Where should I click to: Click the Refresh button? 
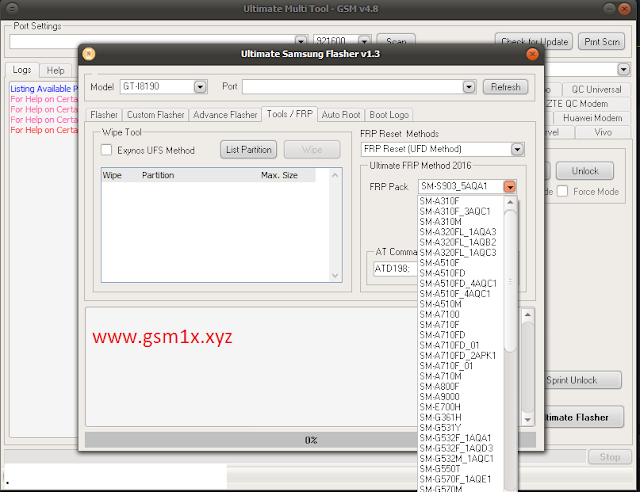[x=505, y=87]
